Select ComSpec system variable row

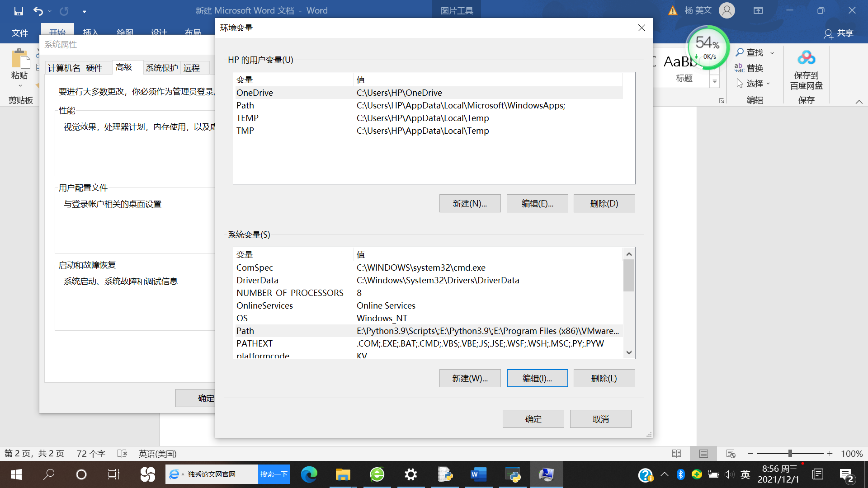point(428,267)
